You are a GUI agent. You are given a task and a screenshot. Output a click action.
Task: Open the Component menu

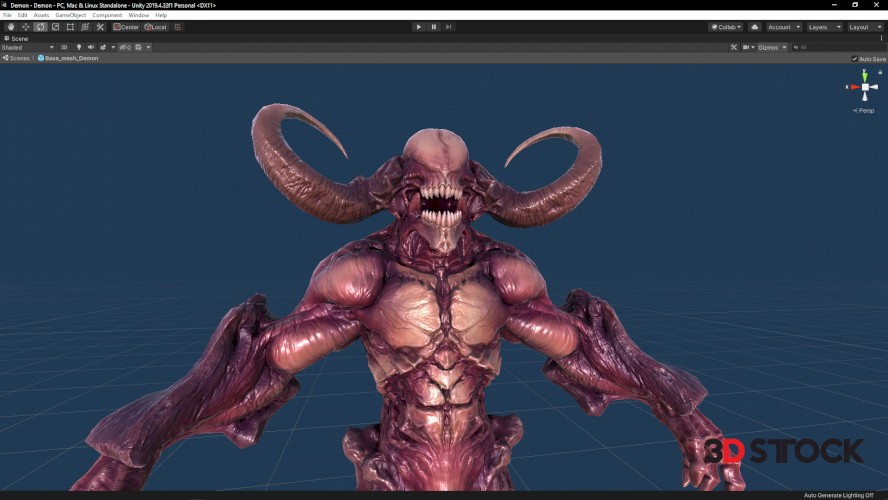[x=107, y=15]
